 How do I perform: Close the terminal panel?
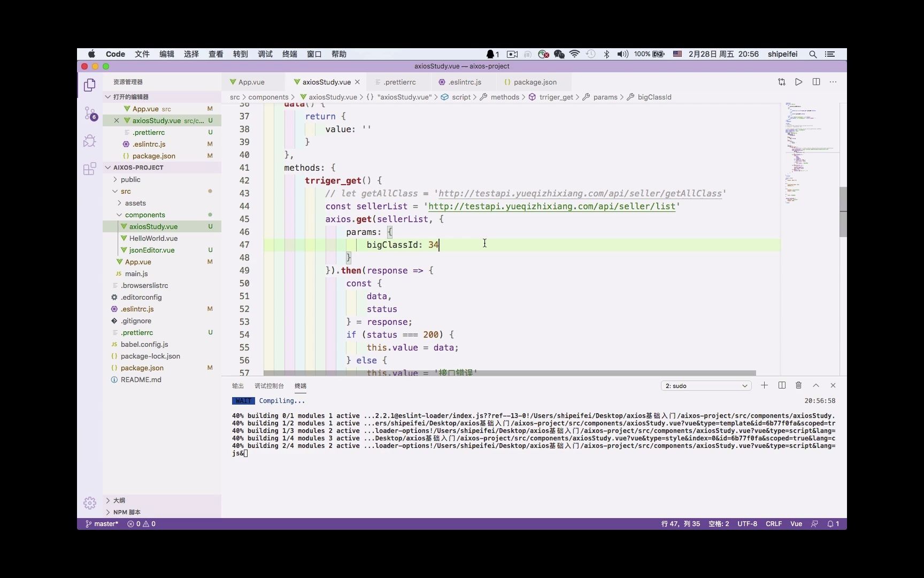tap(833, 385)
